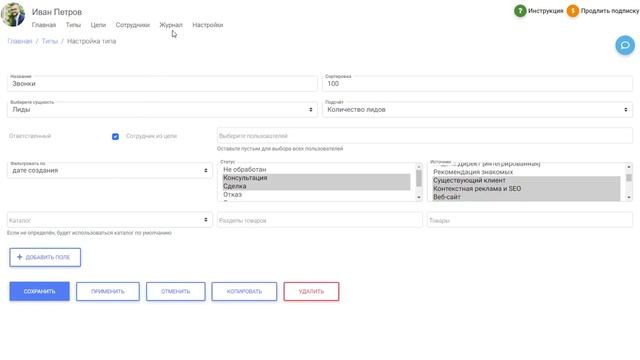Select status Не обработан
This screenshot has height=360, width=640.
click(316, 169)
